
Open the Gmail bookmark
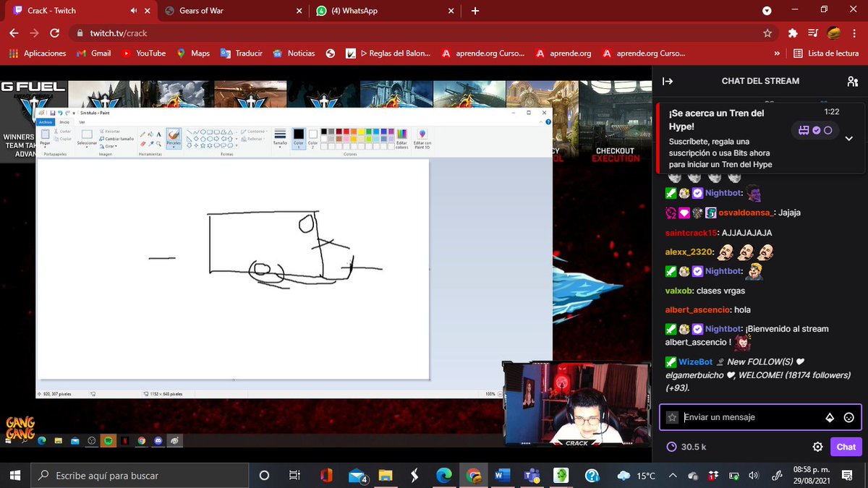93,53
